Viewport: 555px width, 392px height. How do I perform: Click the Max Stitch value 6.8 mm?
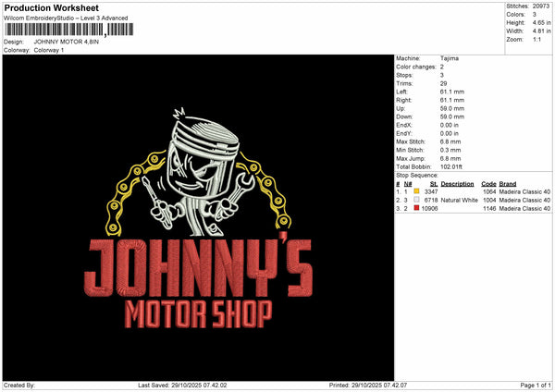pos(450,141)
